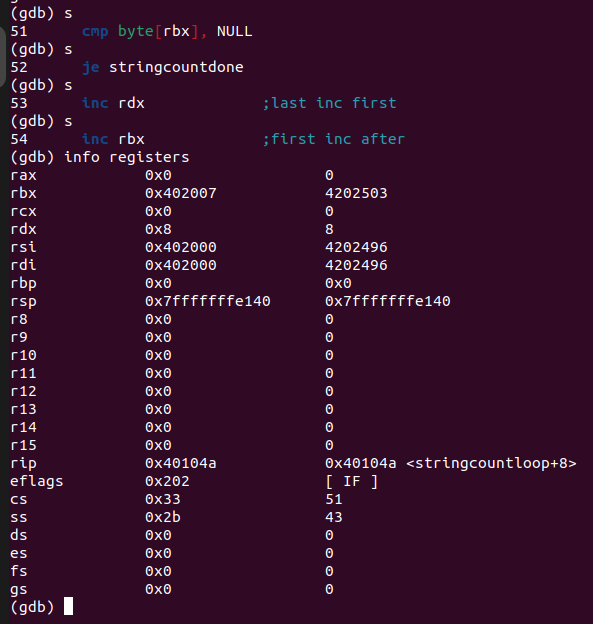This screenshot has width=593, height=624.
Task: Click the comment ;first inc after
Action: pos(334,139)
